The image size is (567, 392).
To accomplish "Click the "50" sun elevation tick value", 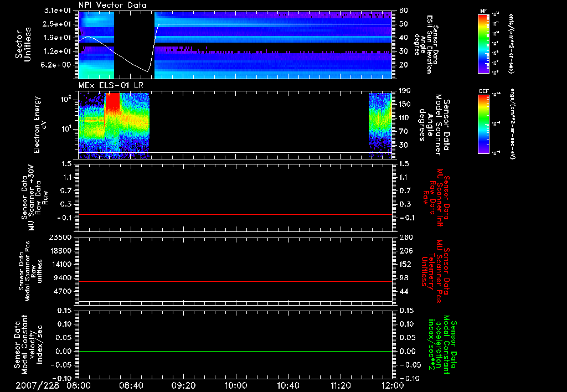I will [403, 24].
